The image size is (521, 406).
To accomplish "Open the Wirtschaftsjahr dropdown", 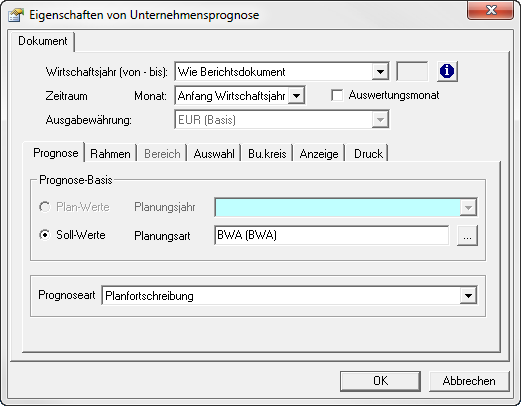I will tap(380, 72).
